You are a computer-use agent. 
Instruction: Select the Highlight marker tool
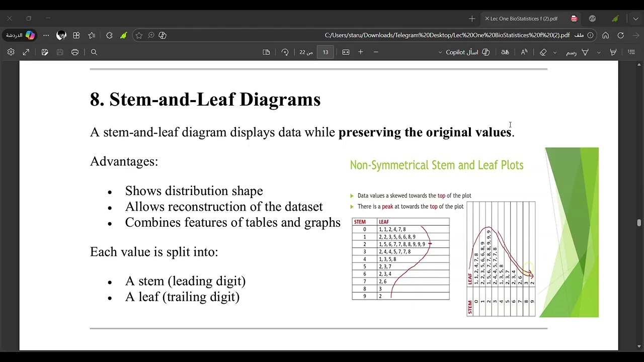(613, 52)
